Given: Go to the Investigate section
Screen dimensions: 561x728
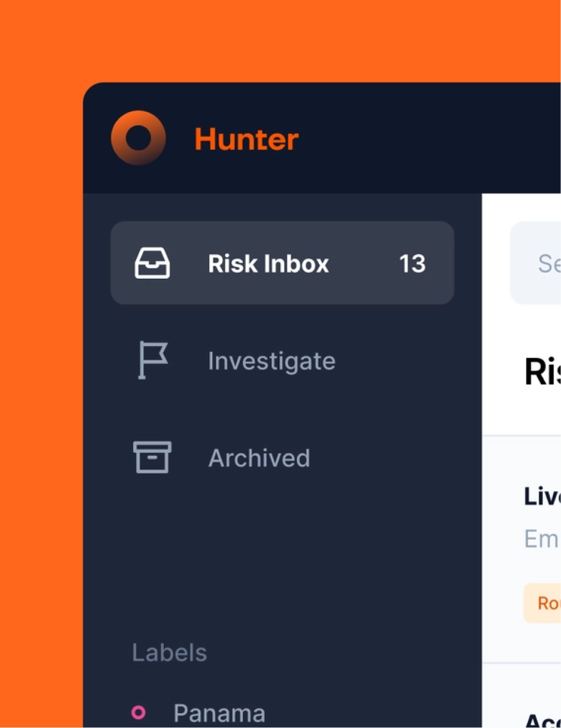Looking at the screenshot, I should 271,361.
